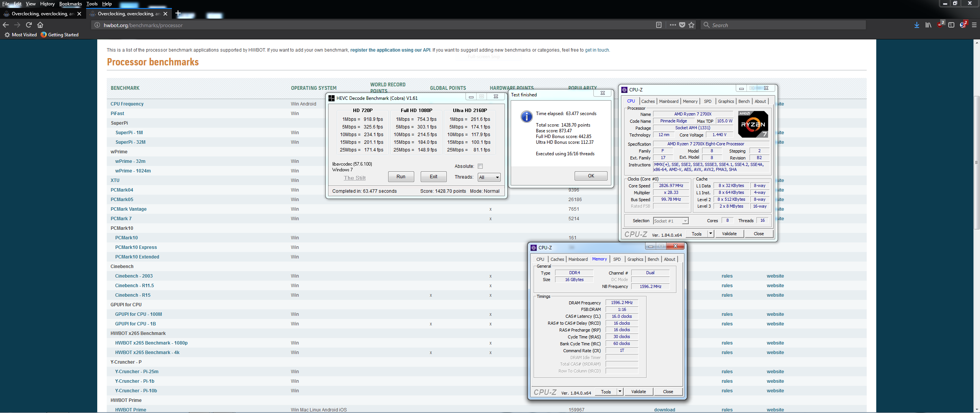Click OK in the Test finished dialog
Image resolution: width=980 pixels, height=413 pixels.
[x=591, y=176]
